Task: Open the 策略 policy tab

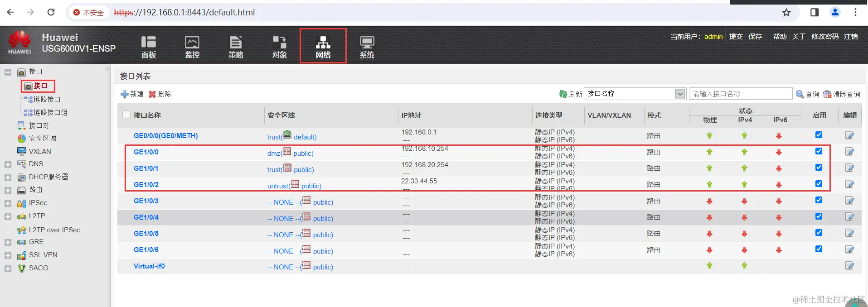Action: pos(236,47)
